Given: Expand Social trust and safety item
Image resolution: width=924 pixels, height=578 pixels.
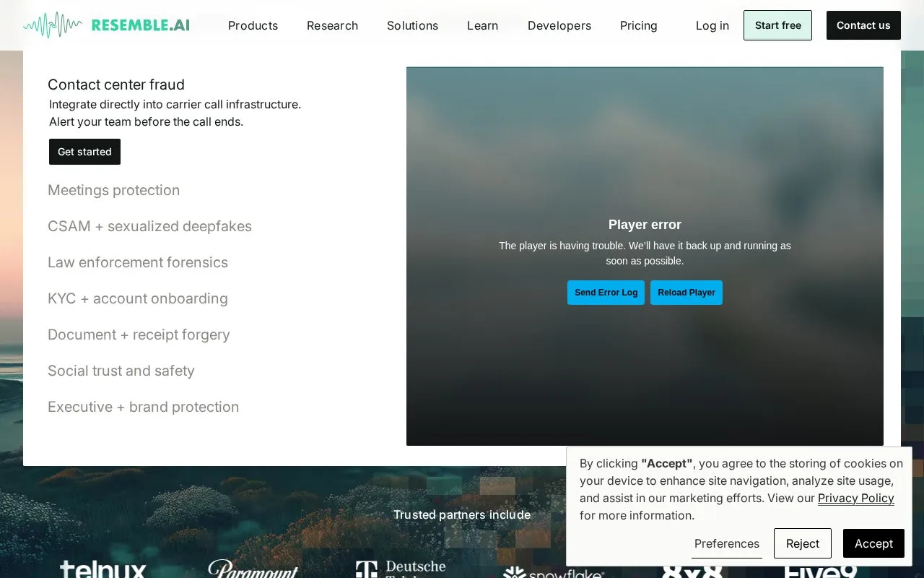Looking at the screenshot, I should [121, 371].
